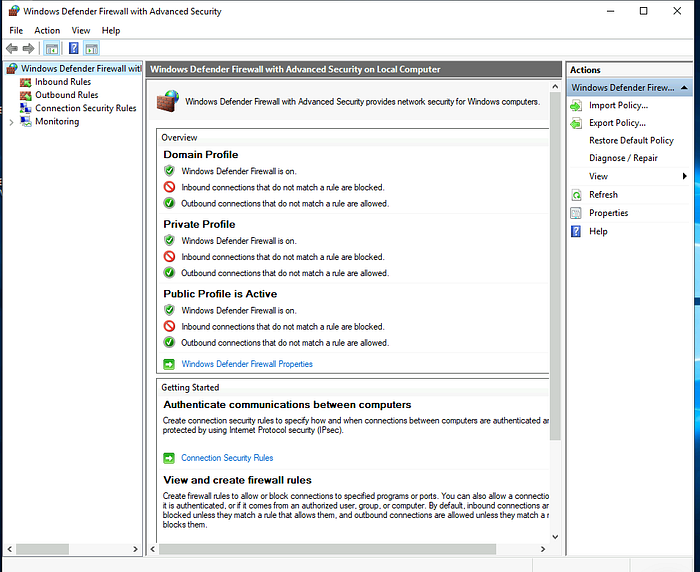
Task: Select the Inbound Rules icon in the tree
Action: click(x=25, y=82)
